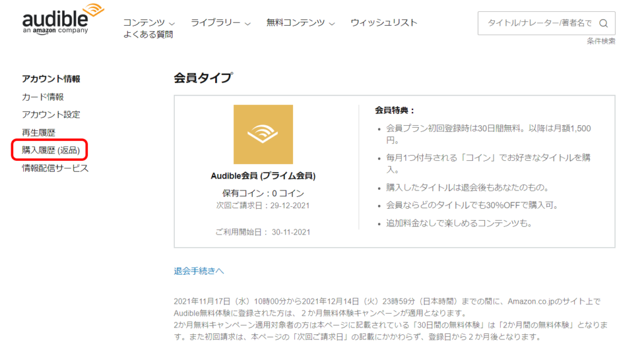Click the 30%OFFで購入可 bullet text
Viewport: 644px width, 342px height.
pos(472,206)
